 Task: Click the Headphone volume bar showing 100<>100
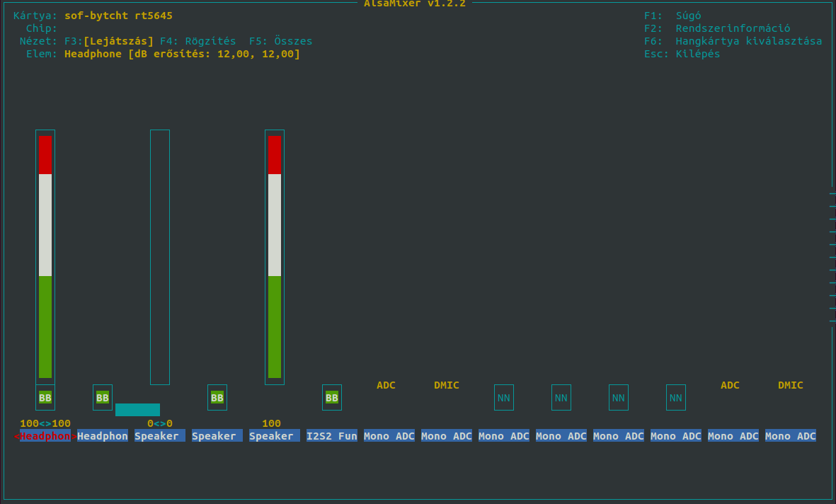click(x=45, y=257)
